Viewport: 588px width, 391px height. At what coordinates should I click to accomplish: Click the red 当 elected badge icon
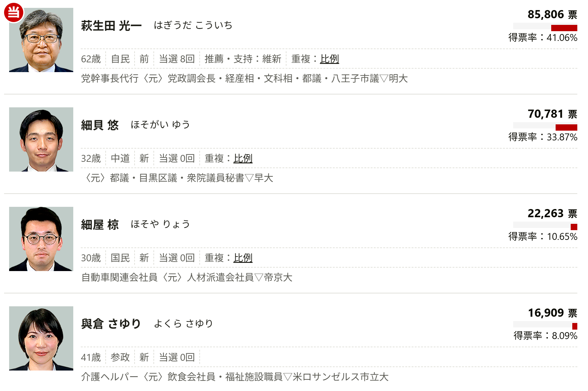coord(14,13)
